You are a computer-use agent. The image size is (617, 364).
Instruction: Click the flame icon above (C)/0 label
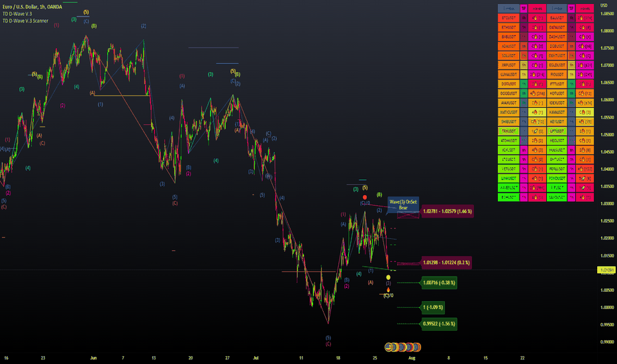pyautogui.click(x=389, y=290)
